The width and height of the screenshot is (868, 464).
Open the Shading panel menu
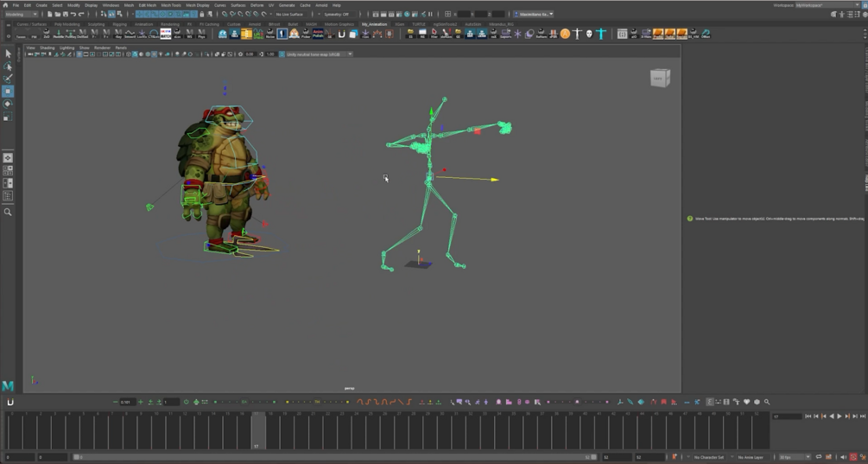click(47, 48)
